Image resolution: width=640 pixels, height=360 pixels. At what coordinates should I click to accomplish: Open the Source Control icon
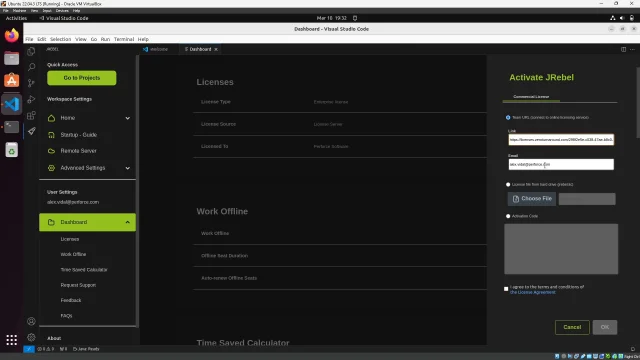31,83
